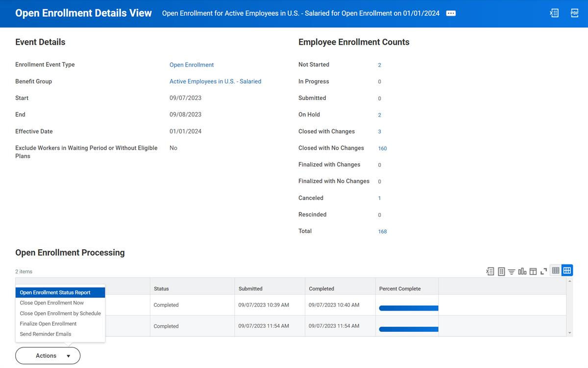
Task: Select the submitted time 09/07/2023 11:54 AM
Action: pyautogui.click(x=264, y=326)
